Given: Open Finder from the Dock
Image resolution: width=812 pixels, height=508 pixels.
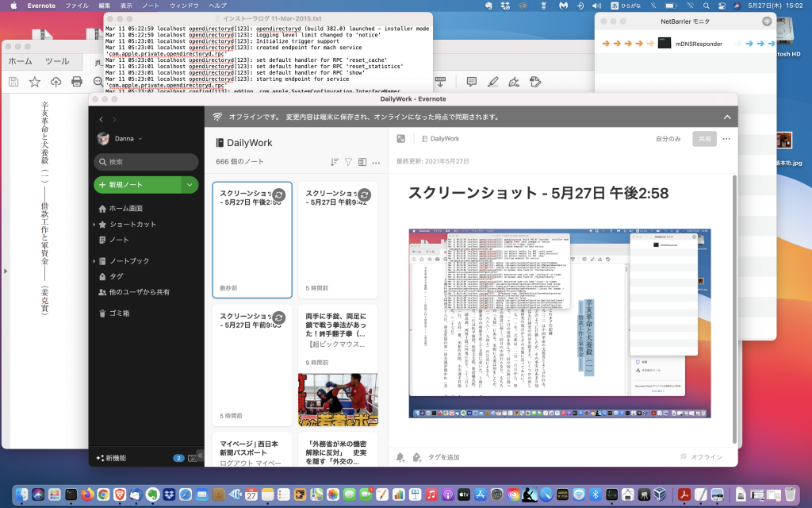Looking at the screenshot, I should coord(21,495).
